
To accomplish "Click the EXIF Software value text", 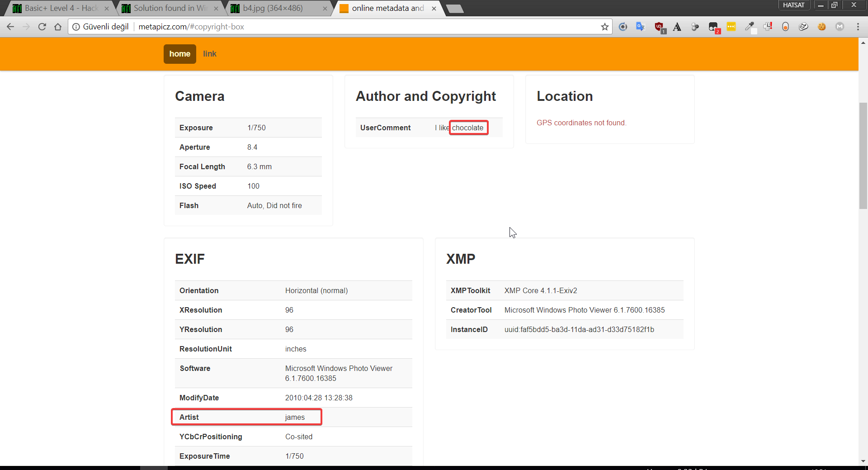I will click(x=339, y=373).
